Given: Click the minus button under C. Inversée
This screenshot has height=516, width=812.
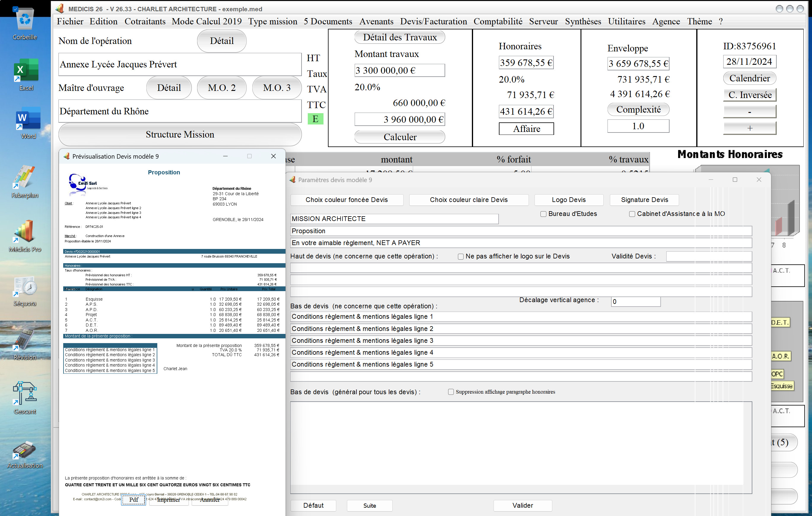Looking at the screenshot, I should click(750, 111).
